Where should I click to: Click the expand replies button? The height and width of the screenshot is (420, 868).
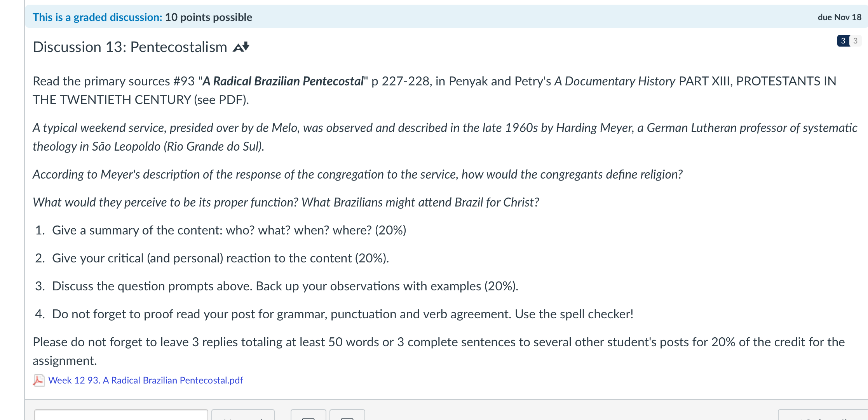pos(347,415)
